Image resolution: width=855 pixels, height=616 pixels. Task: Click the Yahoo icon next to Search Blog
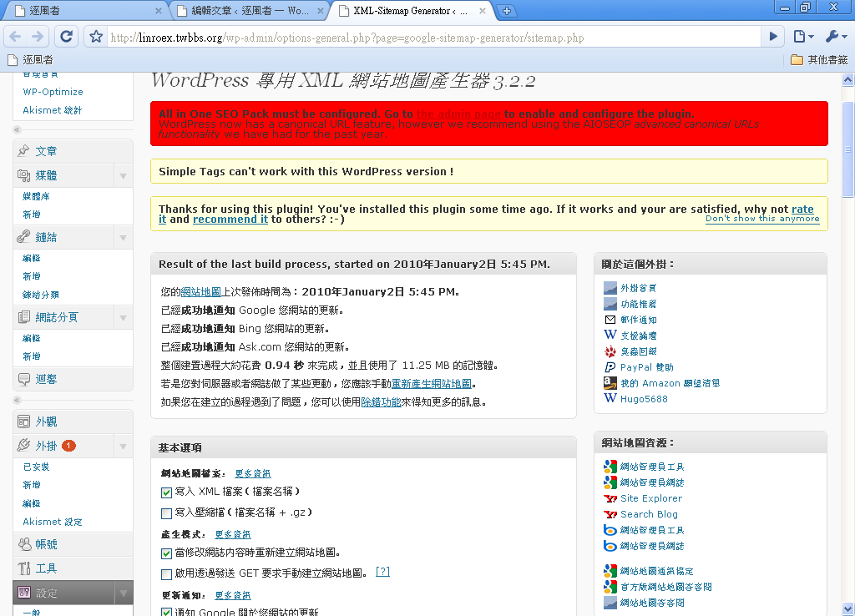click(x=610, y=515)
